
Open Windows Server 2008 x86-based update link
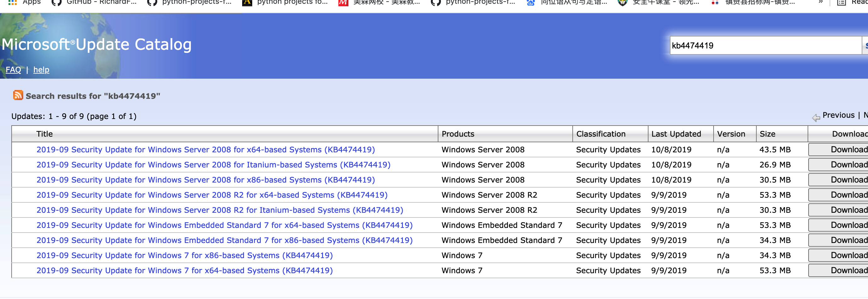pos(206,180)
